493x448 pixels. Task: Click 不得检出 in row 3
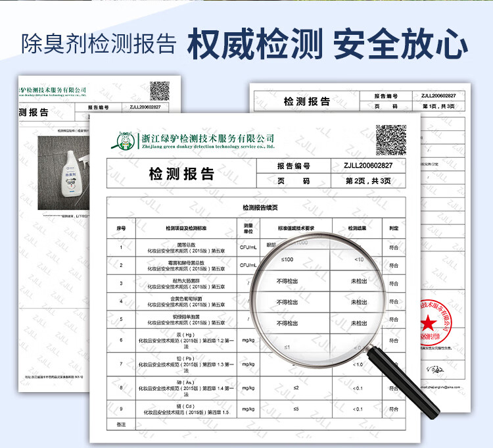tap(287, 281)
